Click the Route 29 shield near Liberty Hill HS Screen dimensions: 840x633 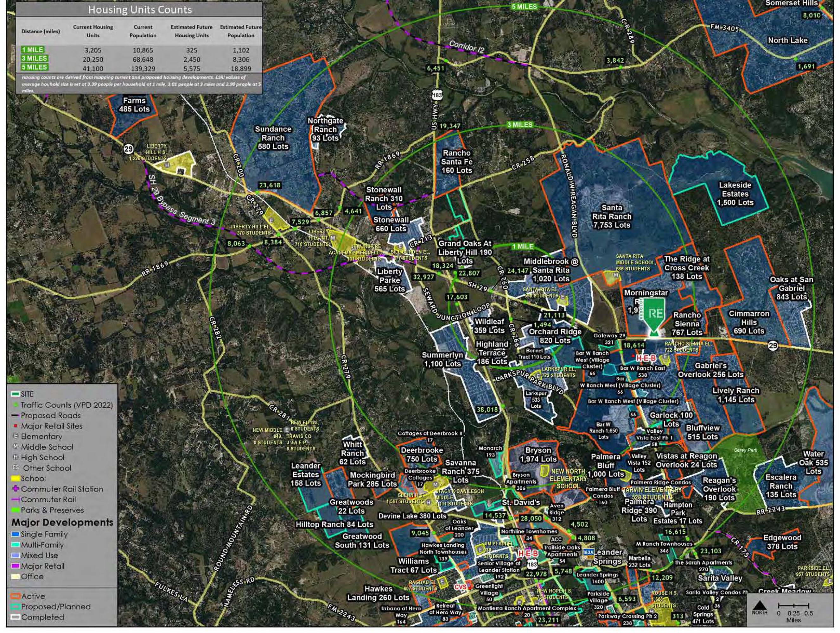129,149
